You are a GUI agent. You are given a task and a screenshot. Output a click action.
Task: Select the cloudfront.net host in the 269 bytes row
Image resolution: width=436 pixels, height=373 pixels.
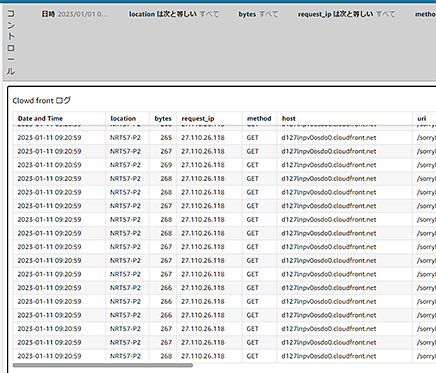(329, 165)
